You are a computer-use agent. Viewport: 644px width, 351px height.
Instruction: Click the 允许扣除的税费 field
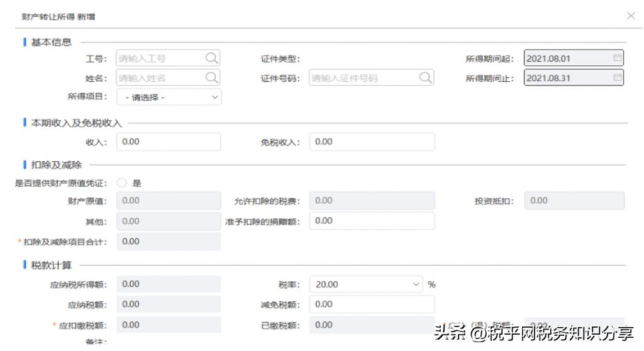tap(372, 201)
